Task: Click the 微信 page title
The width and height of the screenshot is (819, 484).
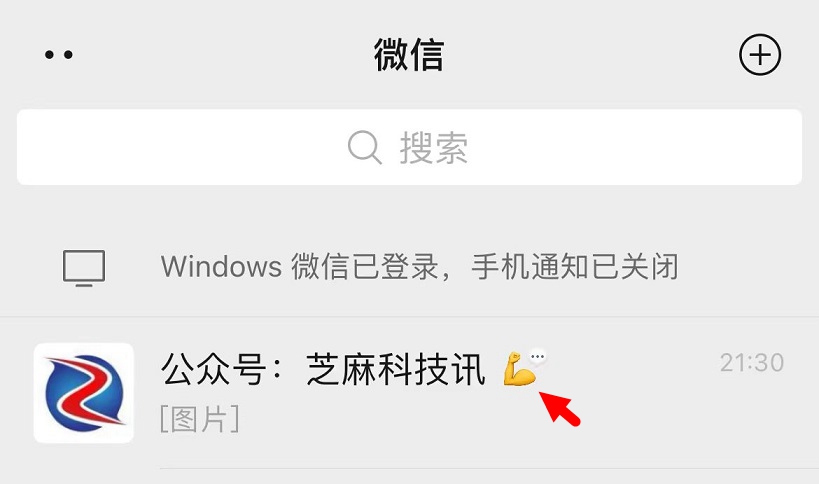Action: [409, 55]
